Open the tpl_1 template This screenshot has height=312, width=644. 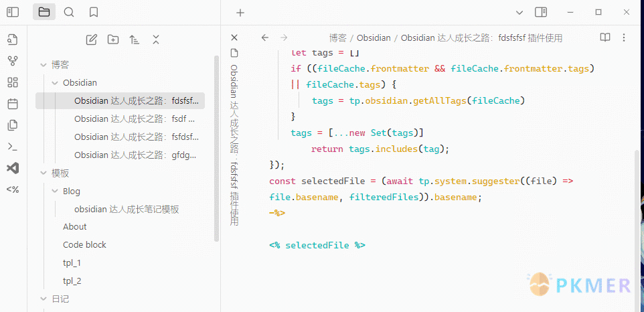(x=72, y=262)
